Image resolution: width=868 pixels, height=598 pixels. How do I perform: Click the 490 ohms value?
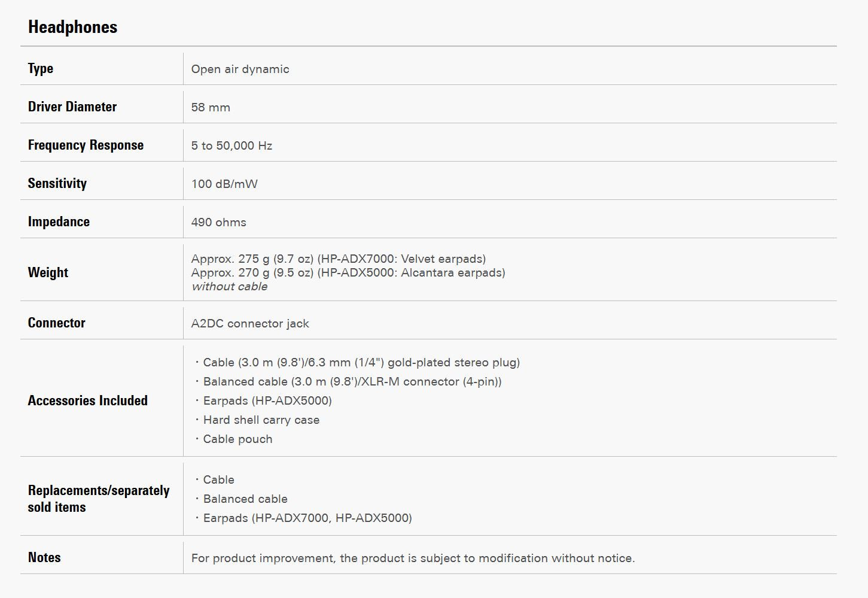point(218,222)
